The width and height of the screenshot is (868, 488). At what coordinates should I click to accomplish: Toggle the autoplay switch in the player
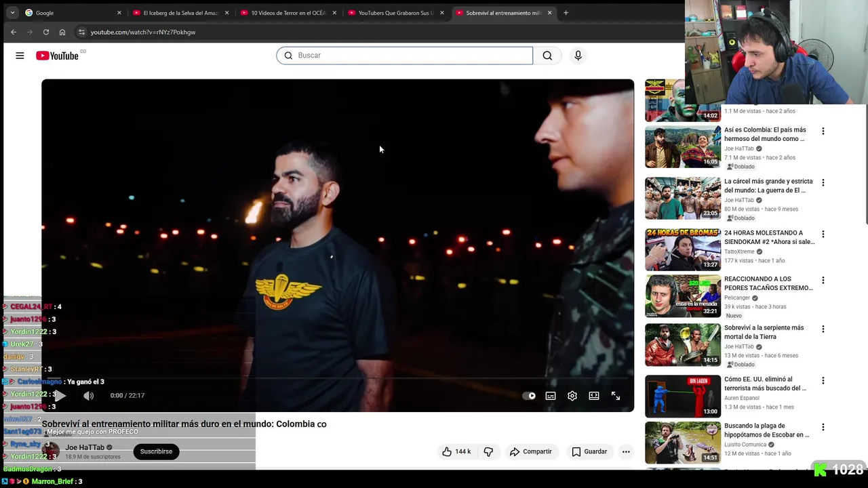(529, 396)
